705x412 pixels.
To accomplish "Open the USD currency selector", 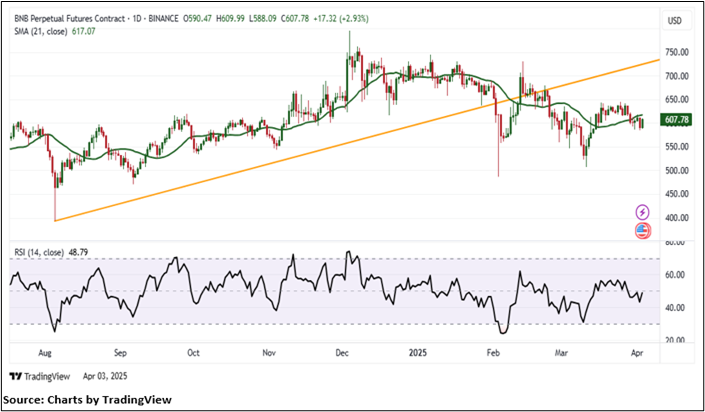I will click(676, 21).
